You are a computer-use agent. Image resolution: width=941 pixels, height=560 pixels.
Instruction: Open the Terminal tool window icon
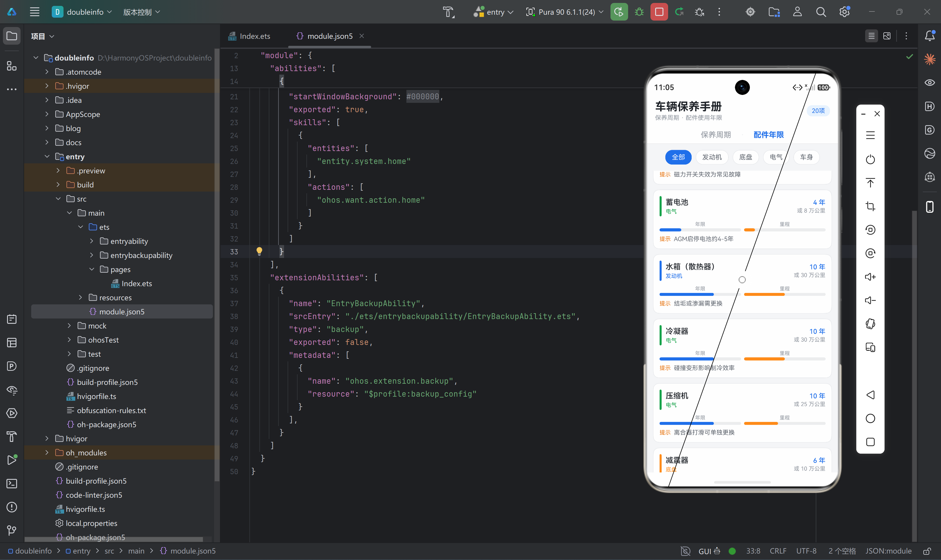tap(12, 483)
